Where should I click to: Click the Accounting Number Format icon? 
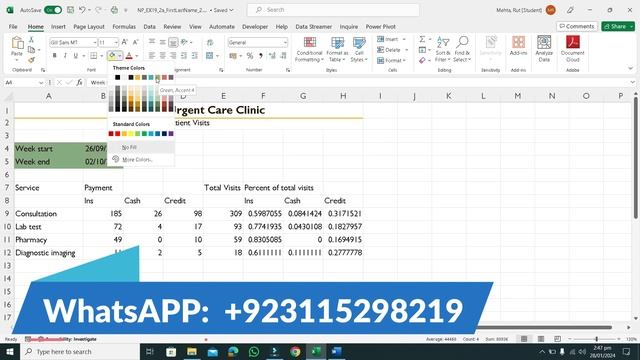point(233,56)
